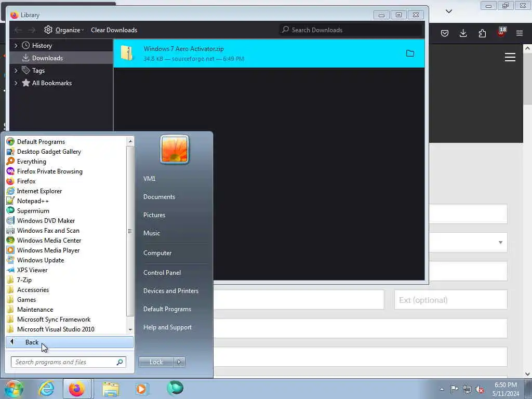Open Help and Support

pyautogui.click(x=167, y=327)
